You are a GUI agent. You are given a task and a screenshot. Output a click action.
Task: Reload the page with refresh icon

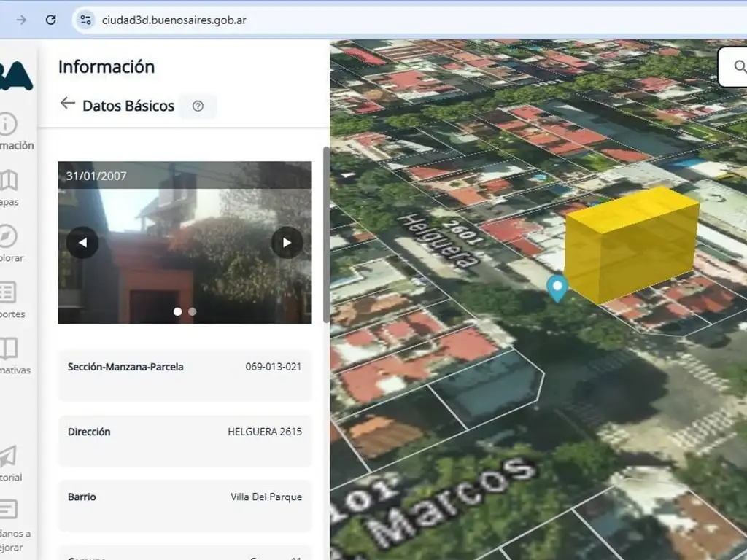coord(51,20)
